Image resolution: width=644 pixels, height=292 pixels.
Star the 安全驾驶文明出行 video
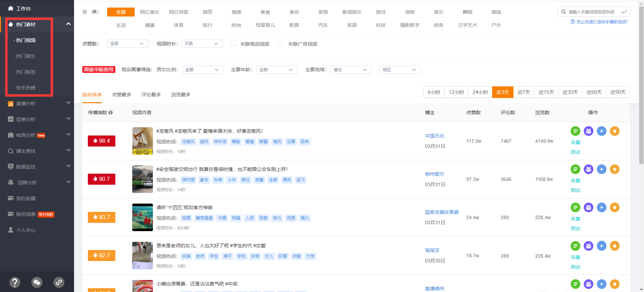615,169
